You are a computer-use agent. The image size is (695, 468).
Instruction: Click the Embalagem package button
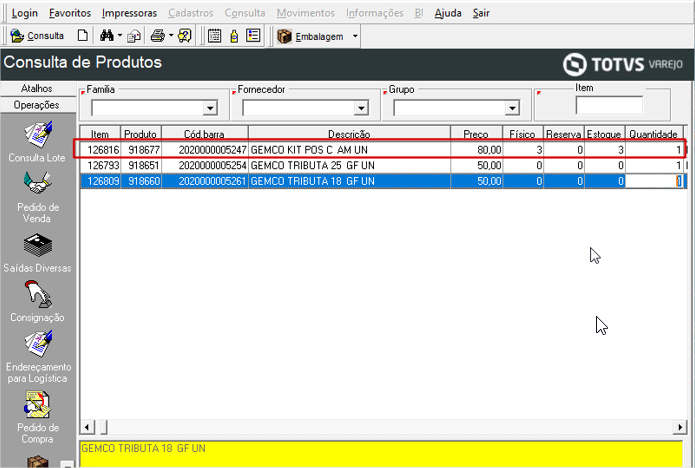310,36
